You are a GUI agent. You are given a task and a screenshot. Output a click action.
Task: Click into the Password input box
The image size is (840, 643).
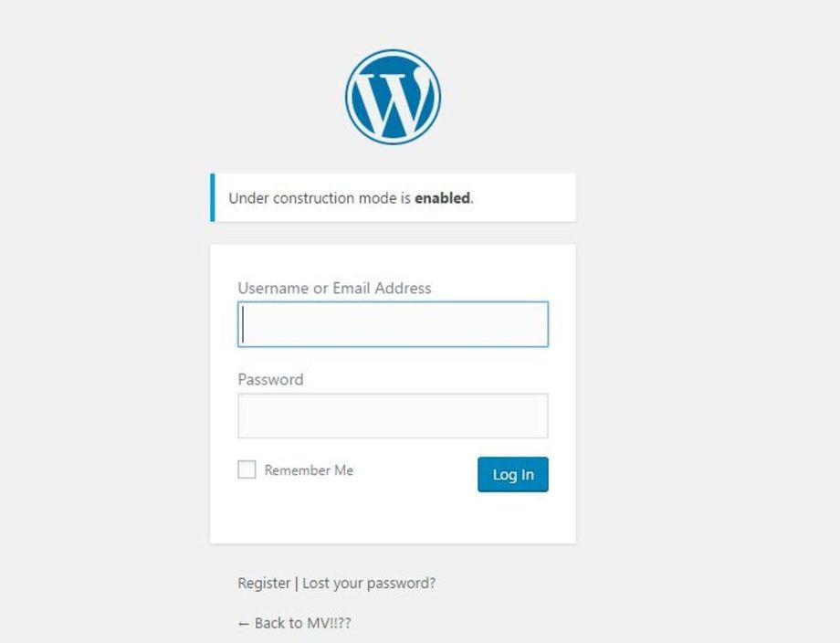coord(393,416)
